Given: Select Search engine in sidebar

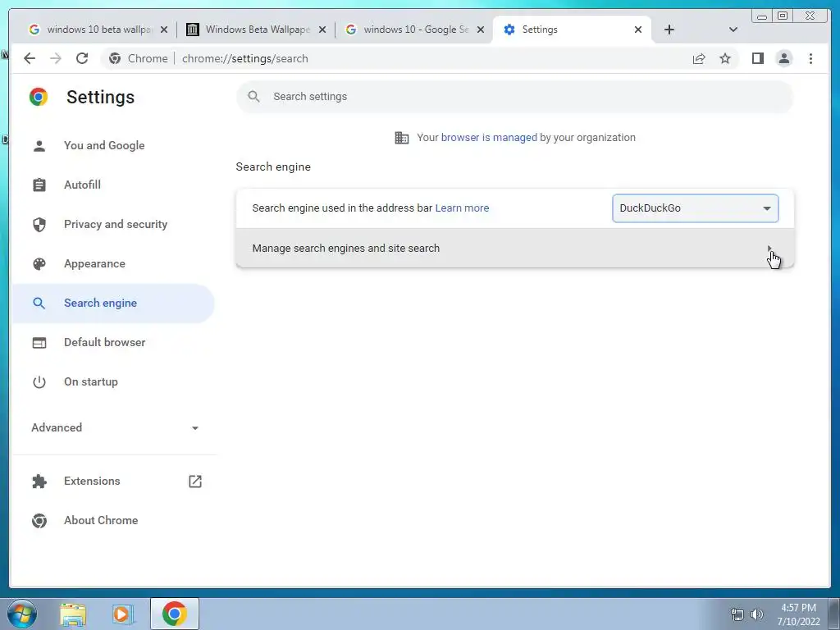Looking at the screenshot, I should click(113, 304).
